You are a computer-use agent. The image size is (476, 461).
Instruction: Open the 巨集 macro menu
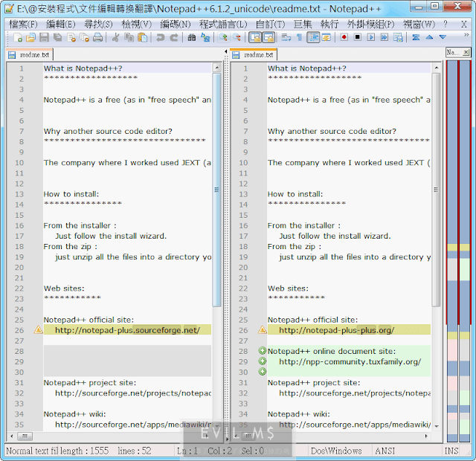[x=303, y=25]
